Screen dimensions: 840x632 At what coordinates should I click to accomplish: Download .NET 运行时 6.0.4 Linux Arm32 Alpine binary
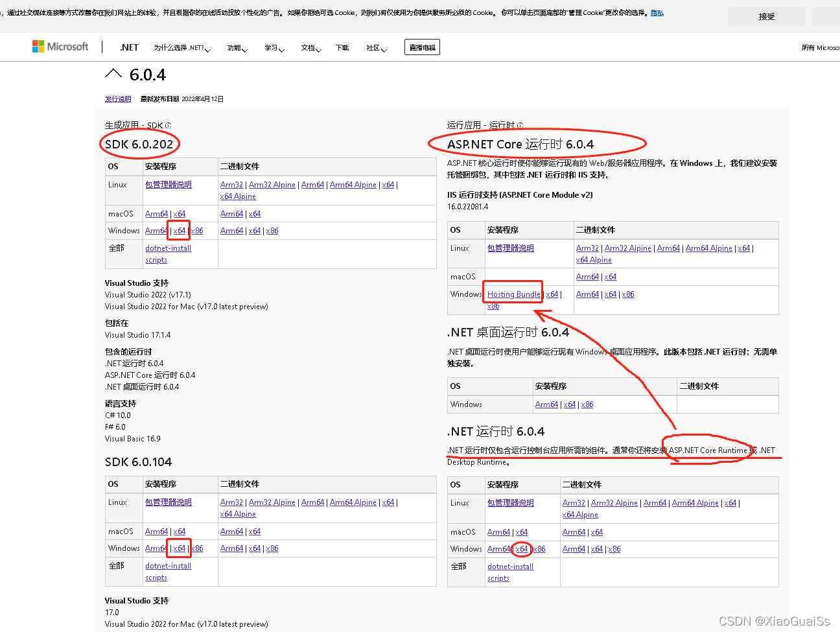click(x=614, y=503)
